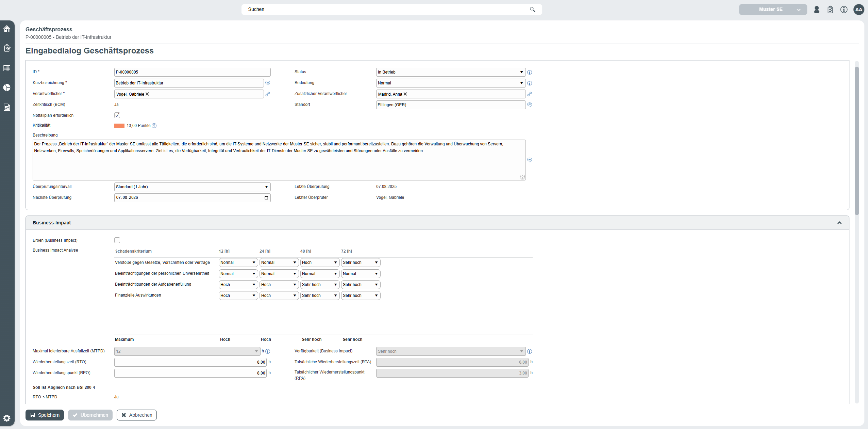Image resolution: width=868 pixels, height=429 pixels.
Task: Toggle Notfallplan erforderlich checkbox
Action: [x=117, y=115]
